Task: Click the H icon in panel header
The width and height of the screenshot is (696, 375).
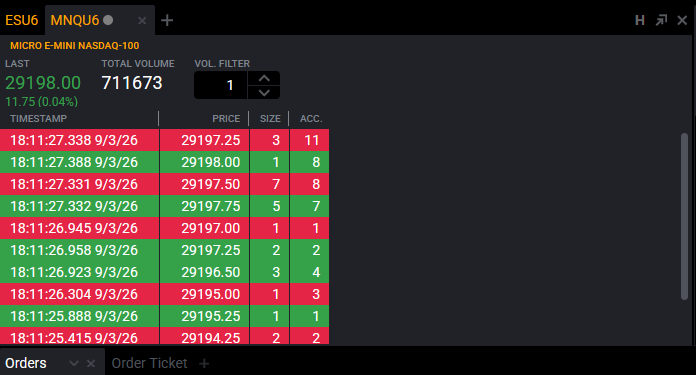Action: tap(640, 20)
